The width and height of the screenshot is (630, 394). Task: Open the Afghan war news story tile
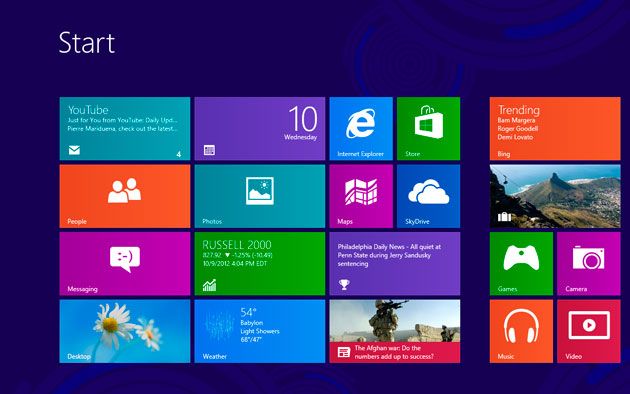tap(395, 331)
